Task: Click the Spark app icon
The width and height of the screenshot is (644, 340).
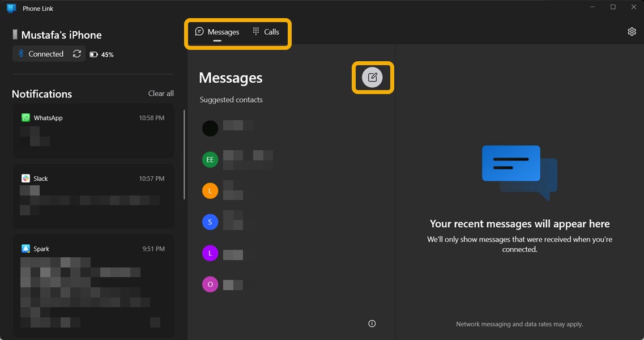Action: pyautogui.click(x=25, y=249)
